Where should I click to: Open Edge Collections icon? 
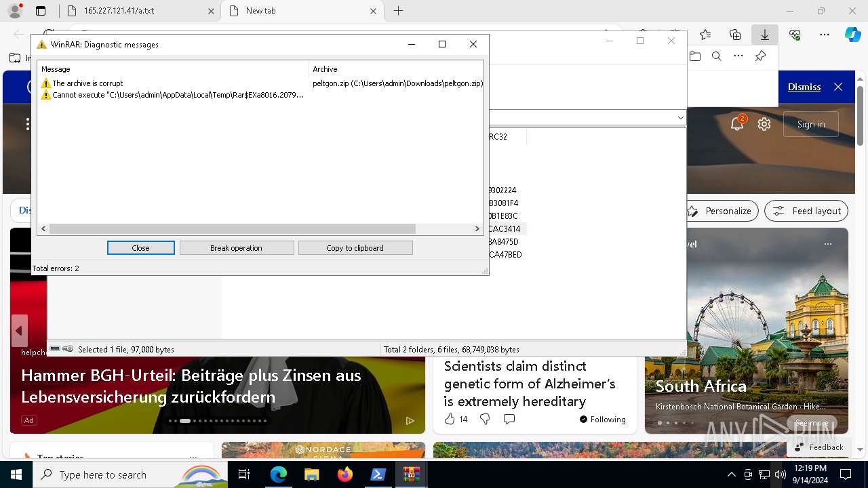(x=735, y=35)
